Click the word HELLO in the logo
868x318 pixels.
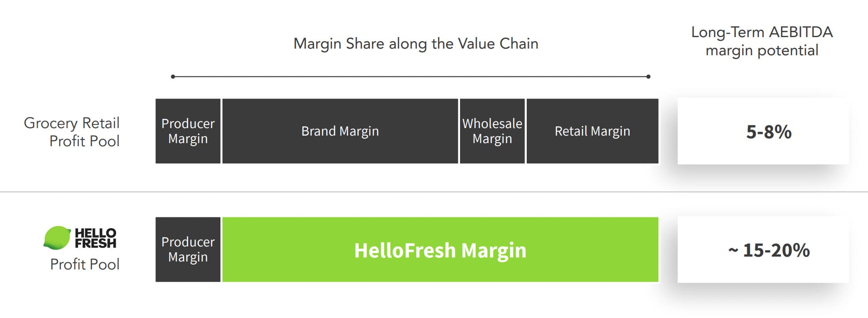pos(95,233)
